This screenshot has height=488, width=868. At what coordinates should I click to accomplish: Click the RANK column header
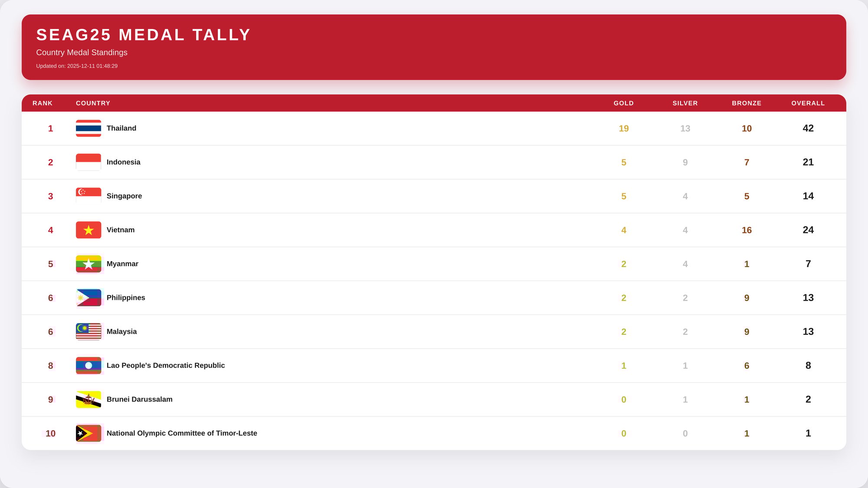click(43, 103)
